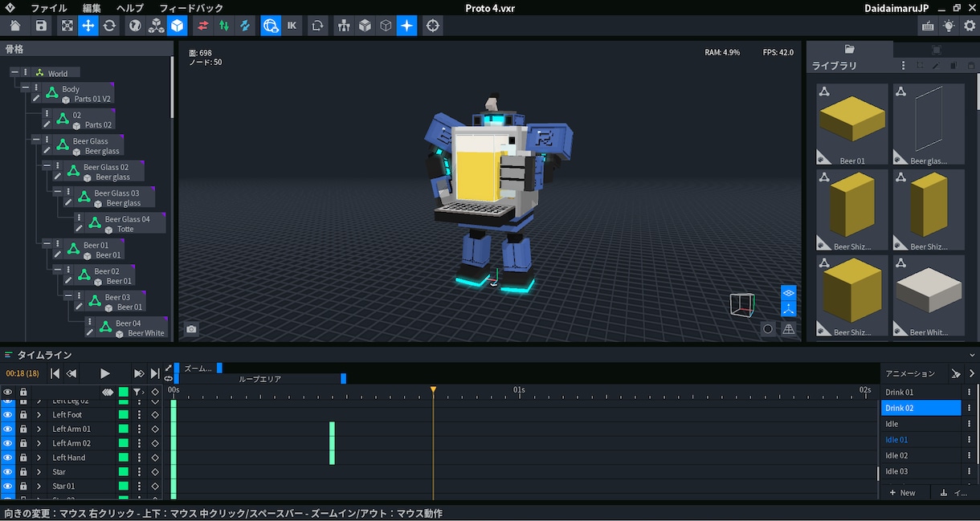Play the animation in the timeline

pyautogui.click(x=105, y=373)
